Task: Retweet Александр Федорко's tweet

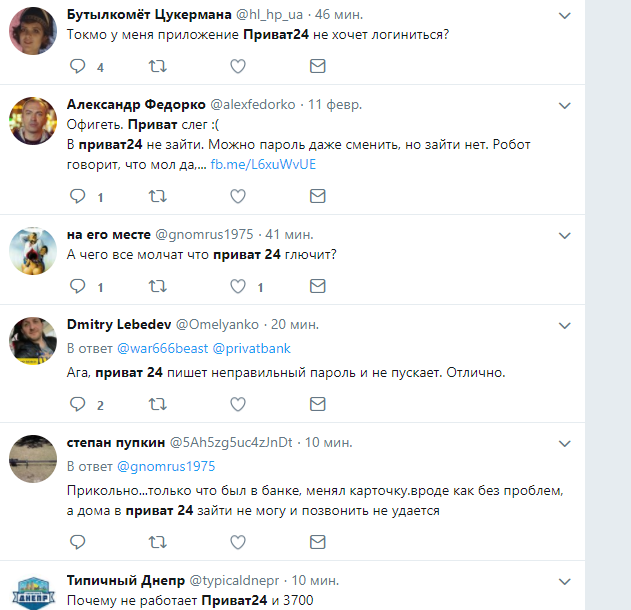Action: click(158, 196)
